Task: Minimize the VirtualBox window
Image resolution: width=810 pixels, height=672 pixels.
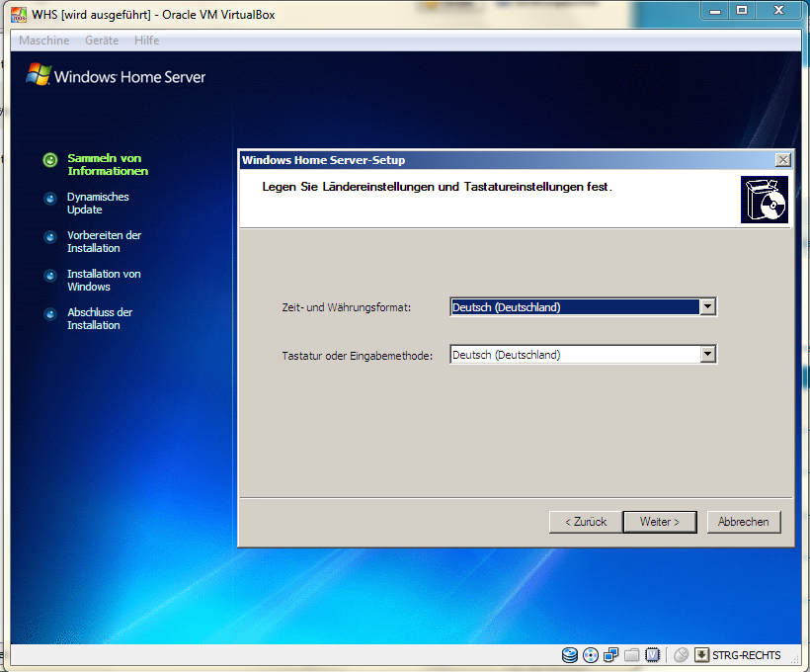Action: [x=715, y=11]
